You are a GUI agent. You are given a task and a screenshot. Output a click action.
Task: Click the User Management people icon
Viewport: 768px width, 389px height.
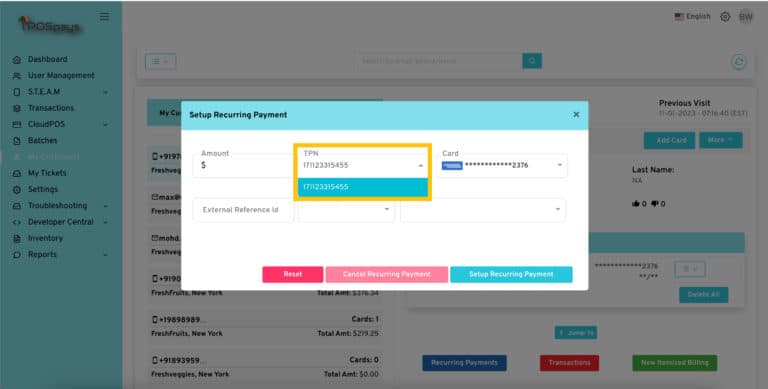17,76
